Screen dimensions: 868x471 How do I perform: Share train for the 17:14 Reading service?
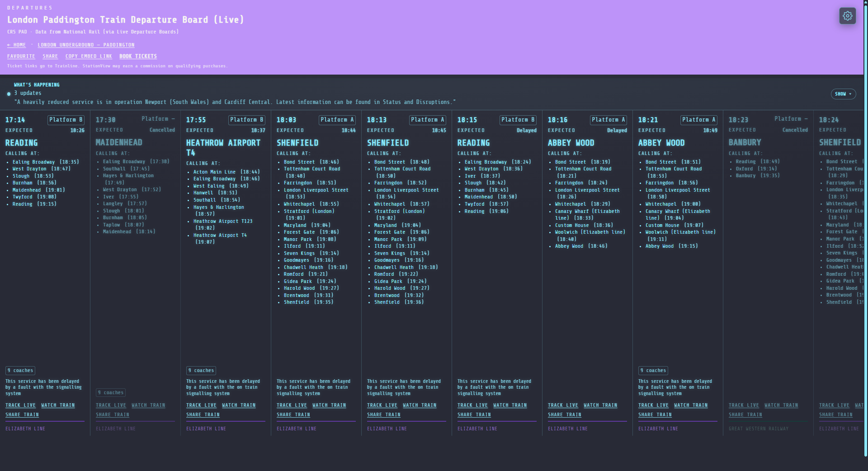click(x=22, y=414)
